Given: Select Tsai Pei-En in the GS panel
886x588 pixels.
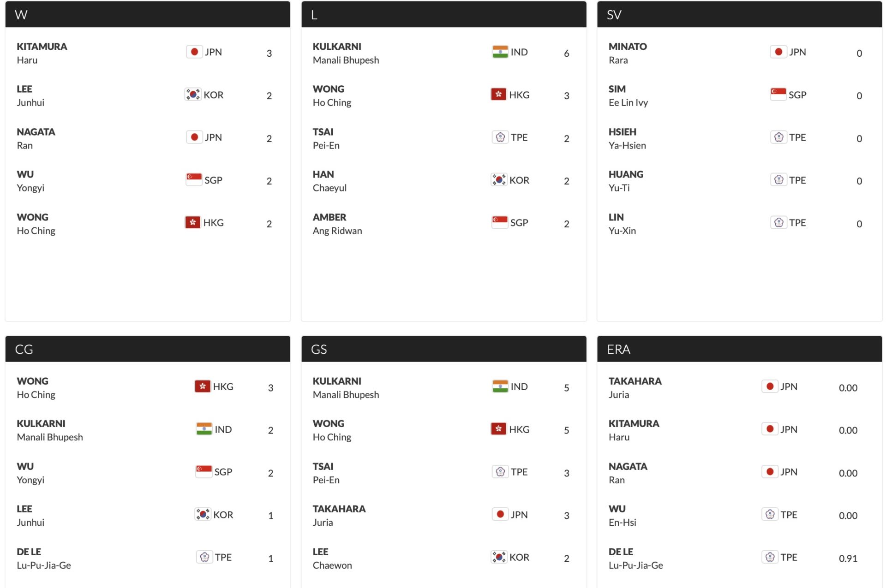Looking at the screenshot, I should pos(326,473).
